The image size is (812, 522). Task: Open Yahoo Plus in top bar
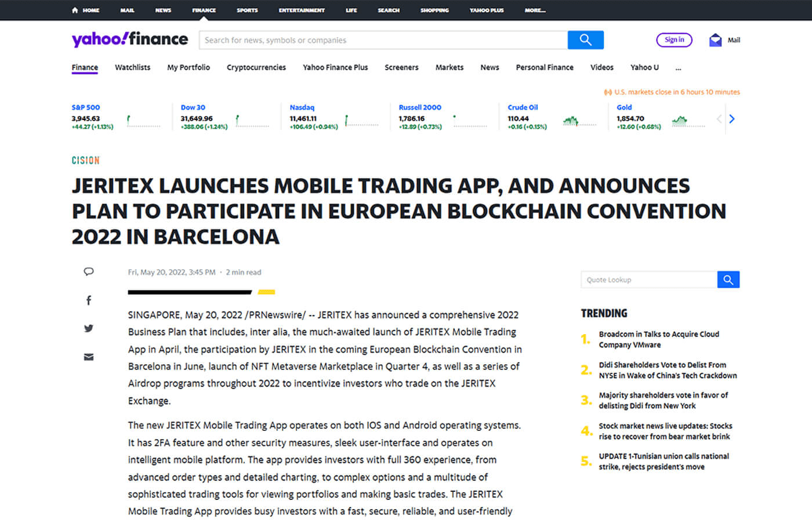point(487,10)
